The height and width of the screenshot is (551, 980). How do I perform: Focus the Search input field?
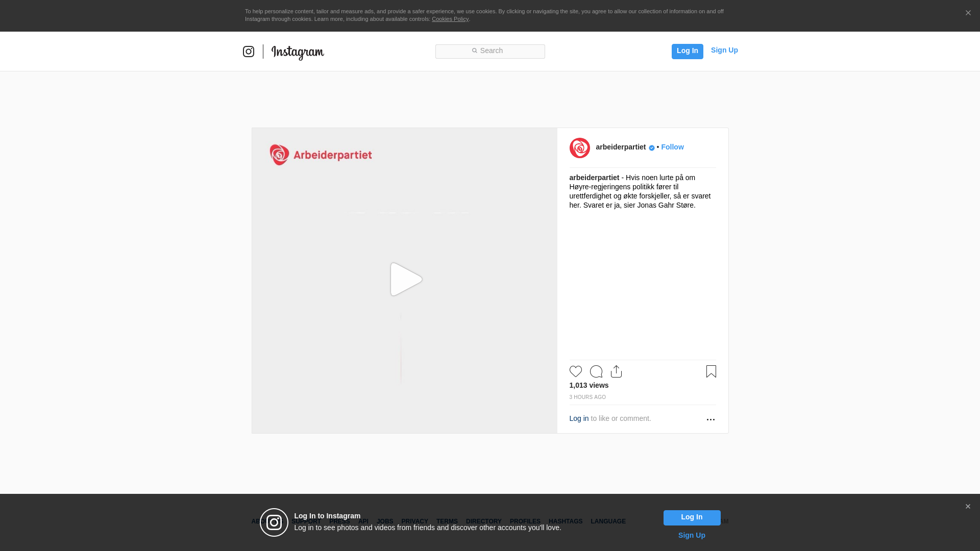coord(490,51)
